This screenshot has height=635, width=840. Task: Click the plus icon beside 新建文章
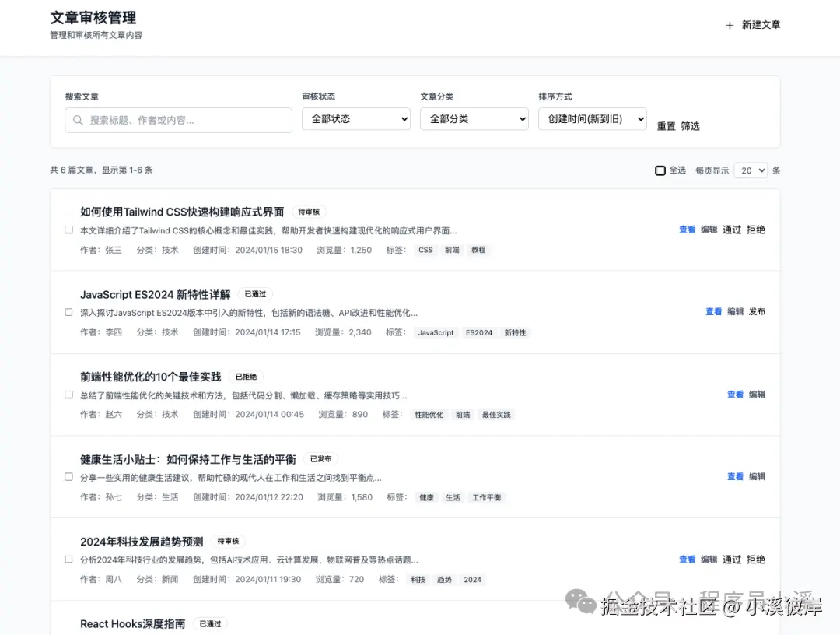728,24
